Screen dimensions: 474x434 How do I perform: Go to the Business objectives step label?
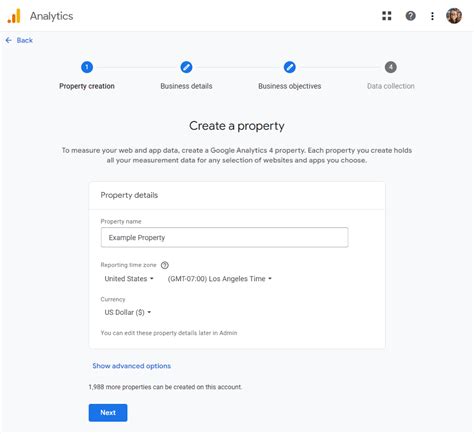click(290, 86)
